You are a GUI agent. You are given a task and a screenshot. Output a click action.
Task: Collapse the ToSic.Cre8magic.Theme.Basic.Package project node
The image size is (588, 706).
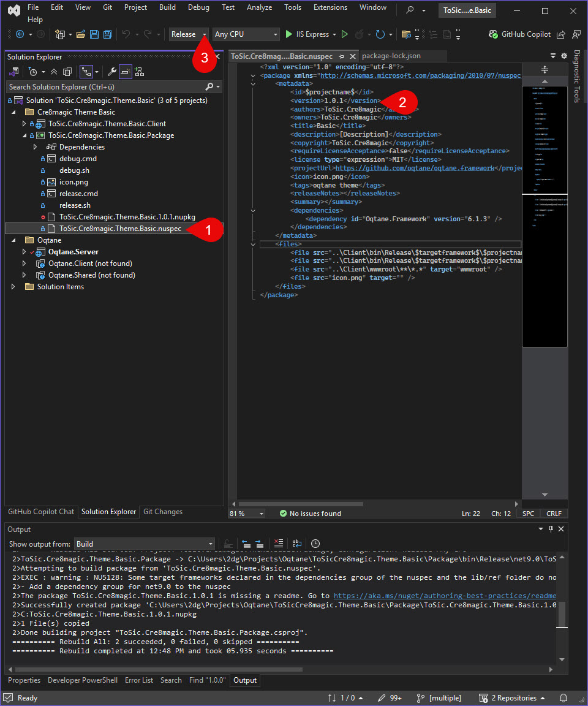pos(24,135)
